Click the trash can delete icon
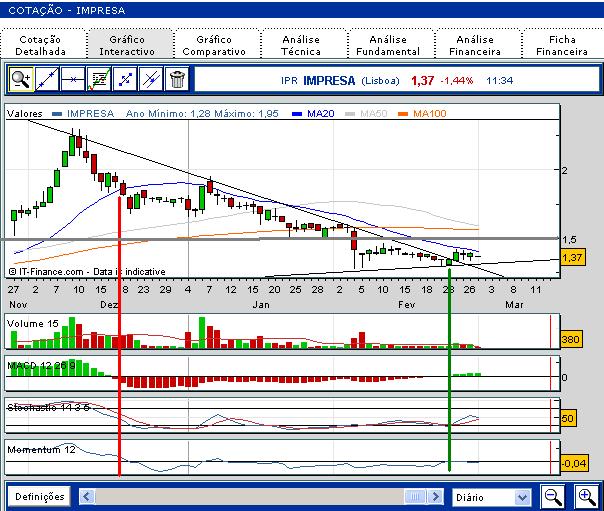 pyautogui.click(x=177, y=79)
